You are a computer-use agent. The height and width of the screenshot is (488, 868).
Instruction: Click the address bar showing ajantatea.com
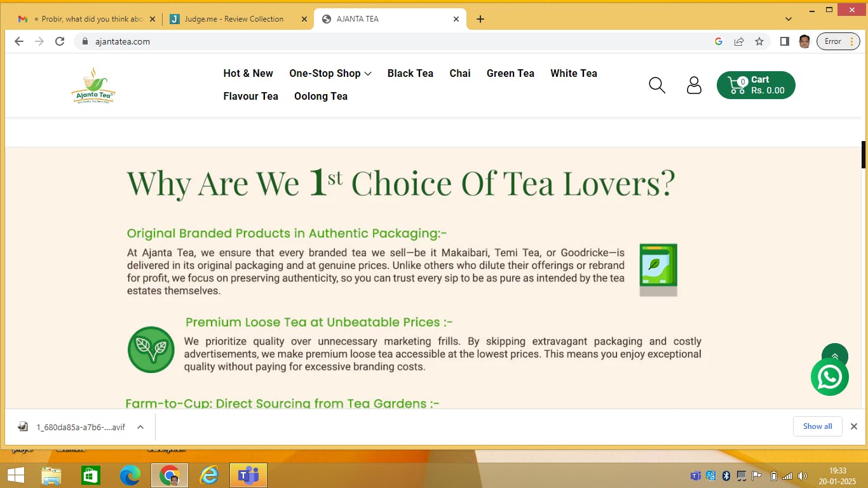(381, 41)
